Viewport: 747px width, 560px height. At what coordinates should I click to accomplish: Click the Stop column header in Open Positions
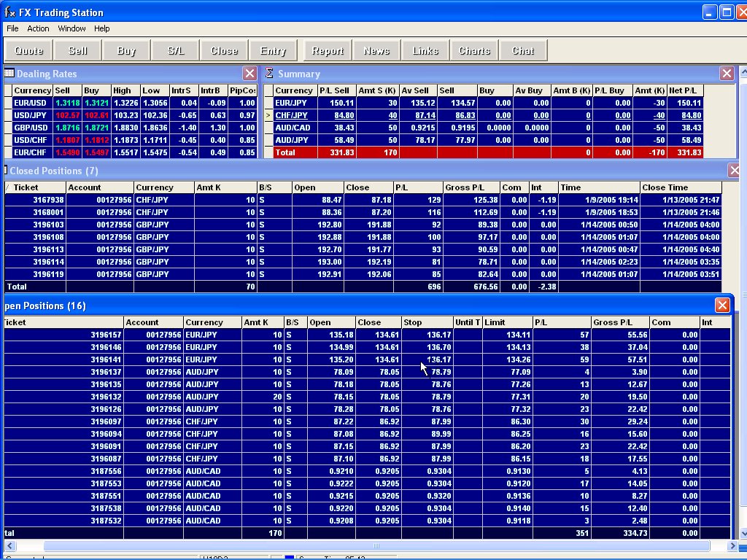click(427, 322)
